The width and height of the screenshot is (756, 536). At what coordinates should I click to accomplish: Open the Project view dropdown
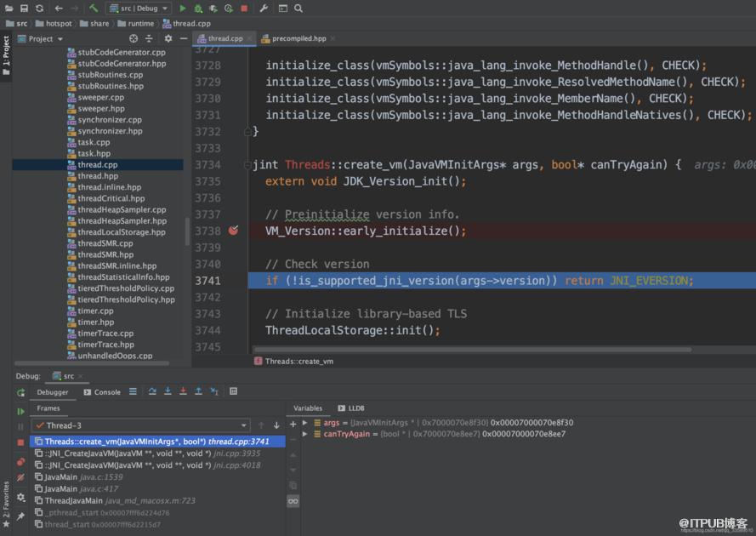click(41, 38)
